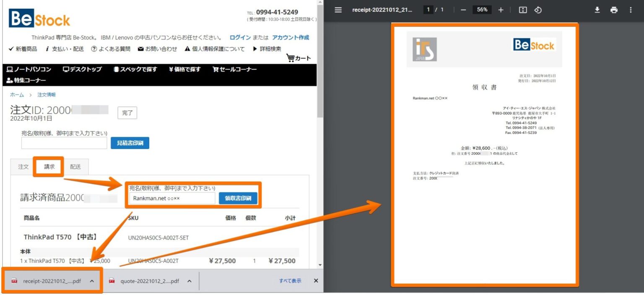Download the receipt PDF from viewer toolbar
Image resolution: width=644 pixels, height=295 pixels.
[x=597, y=9]
